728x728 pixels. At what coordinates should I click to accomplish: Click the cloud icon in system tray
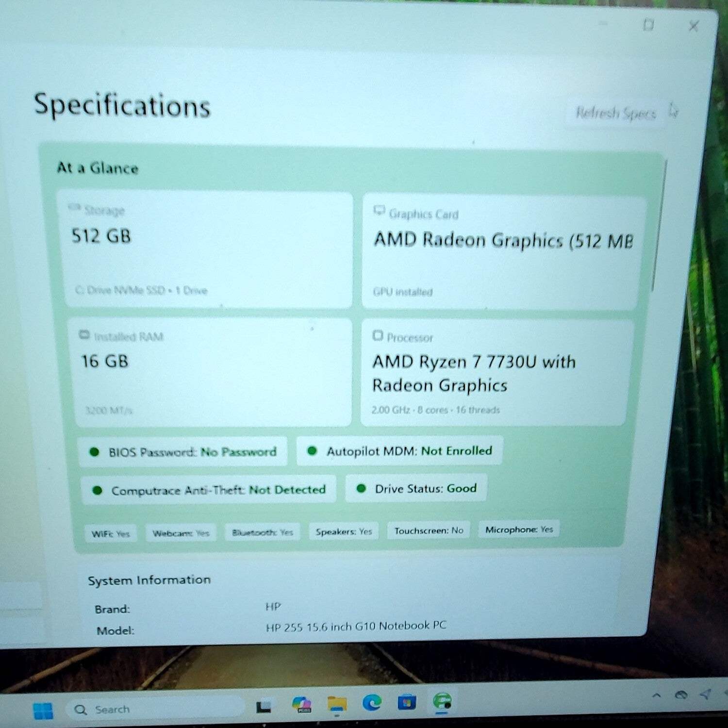(x=681, y=695)
